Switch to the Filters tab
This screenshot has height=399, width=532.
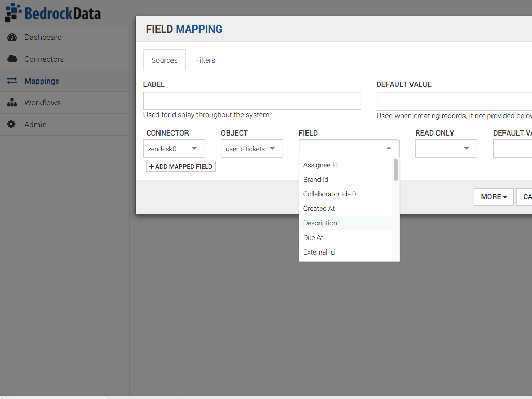(205, 60)
